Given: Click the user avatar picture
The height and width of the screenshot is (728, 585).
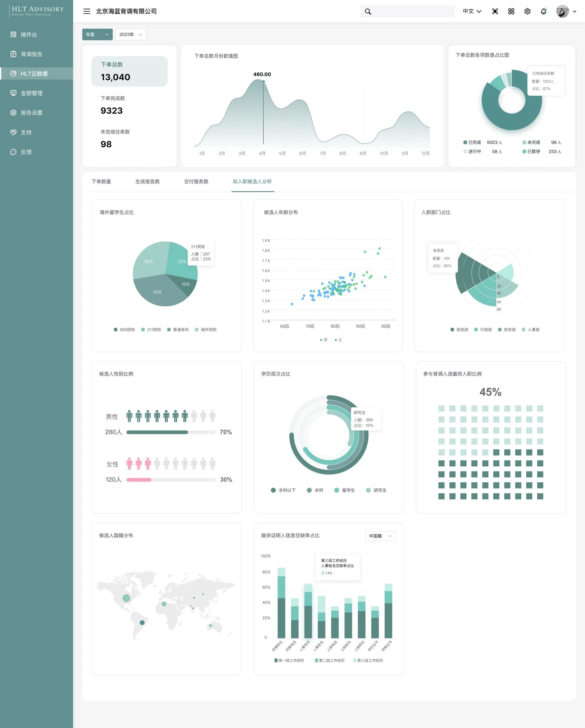Looking at the screenshot, I should click(x=563, y=11).
